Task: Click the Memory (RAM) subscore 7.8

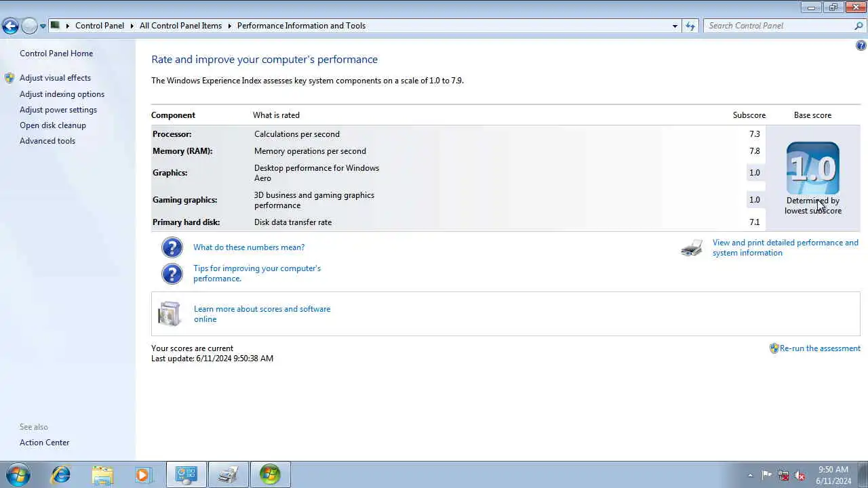Action: 755,151
